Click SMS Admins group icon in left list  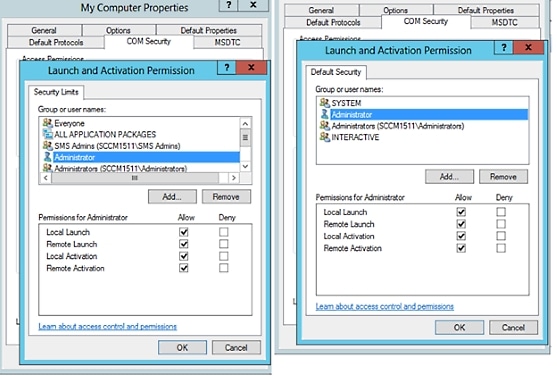coord(47,146)
